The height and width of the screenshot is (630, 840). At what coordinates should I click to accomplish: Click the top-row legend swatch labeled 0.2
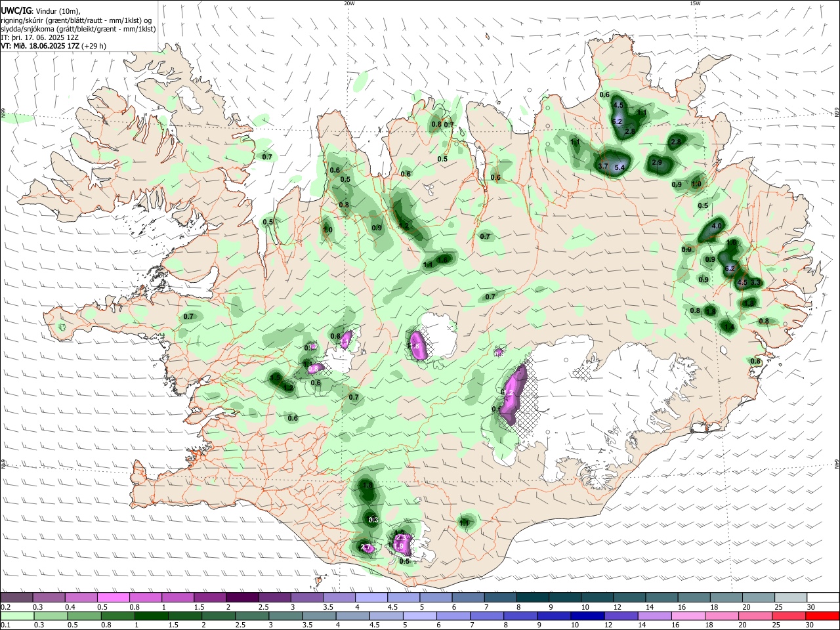(x=16, y=598)
